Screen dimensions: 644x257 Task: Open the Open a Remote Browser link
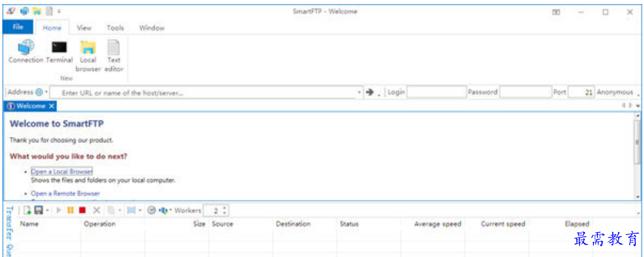coord(65,193)
